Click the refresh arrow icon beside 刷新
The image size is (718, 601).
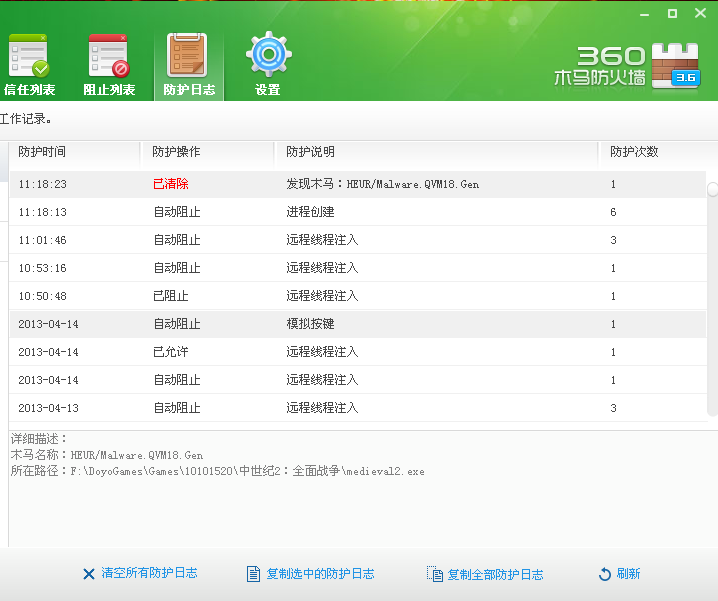pyautogui.click(x=605, y=574)
